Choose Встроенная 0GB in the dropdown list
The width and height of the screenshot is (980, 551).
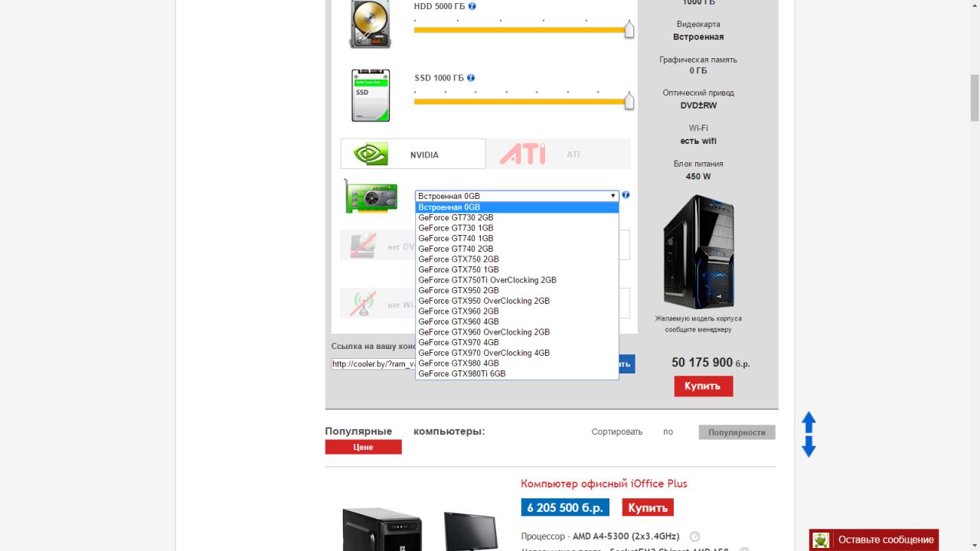pyautogui.click(x=517, y=207)
